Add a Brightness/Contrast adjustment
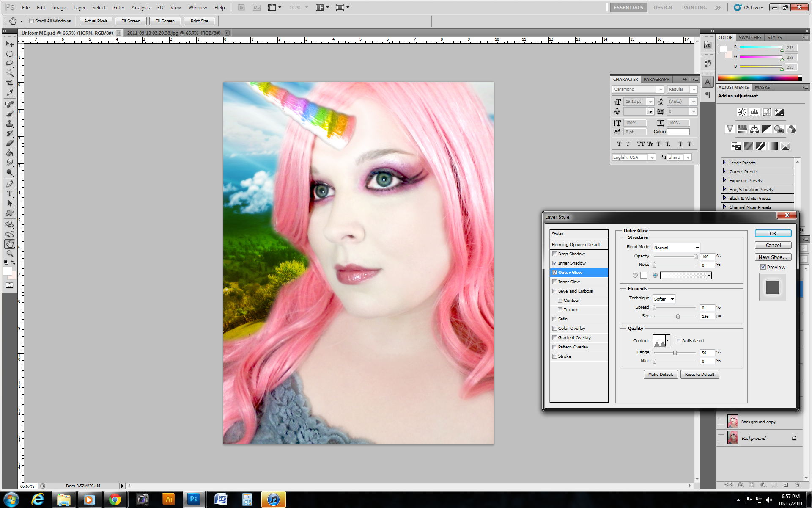The width and height of the screenshot is (812, 508). (x=742, y=112)
